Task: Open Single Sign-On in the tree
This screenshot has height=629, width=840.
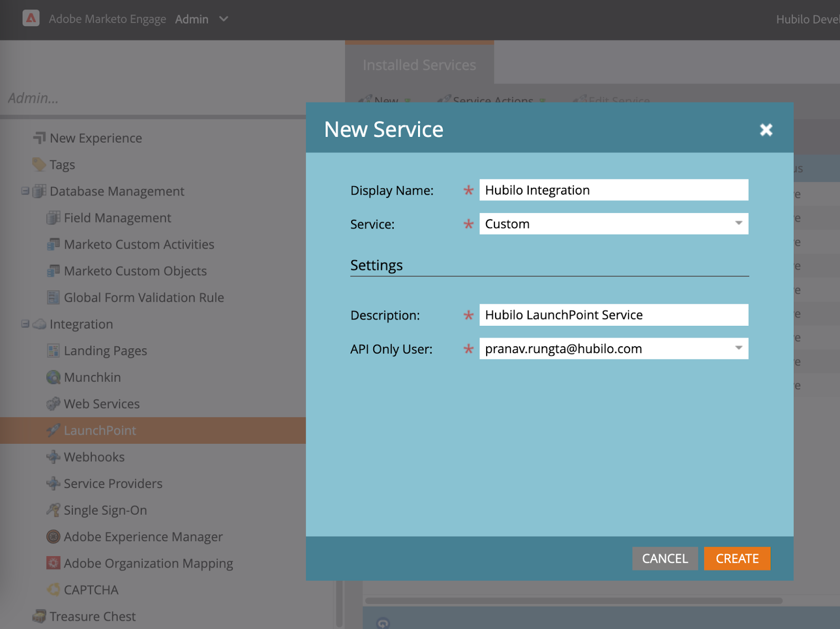Action: click(x=106, y=510)
